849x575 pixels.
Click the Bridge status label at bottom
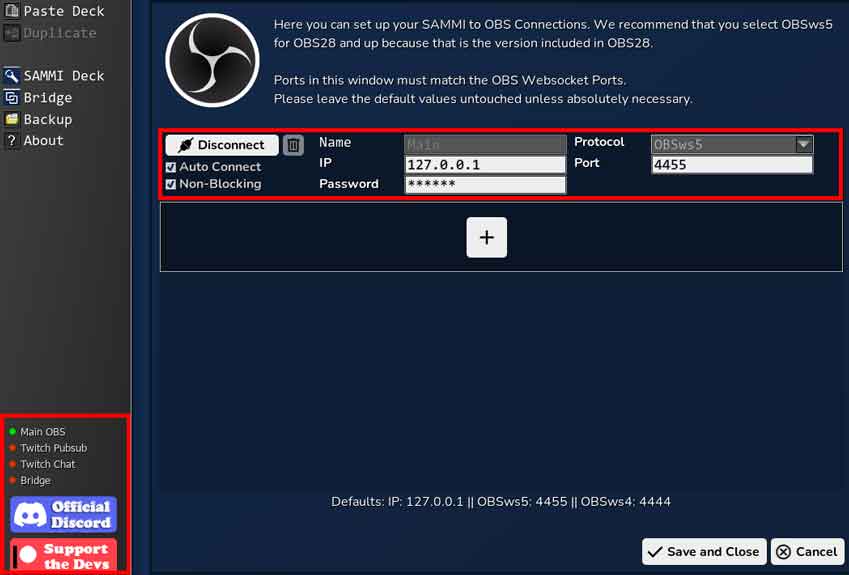tap(35, 480)
